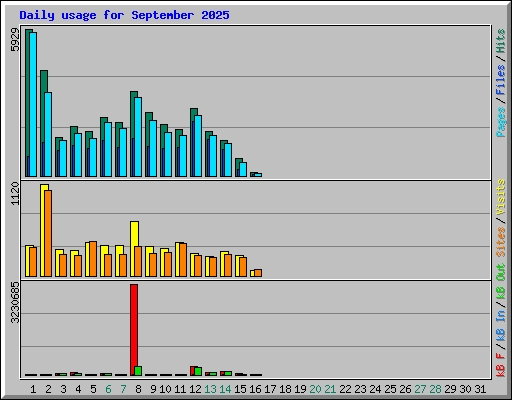Click the 'Daily usage for September 2025' title
Image resolution: width=512 pixels, height=400 pixels.
point(124,15)
